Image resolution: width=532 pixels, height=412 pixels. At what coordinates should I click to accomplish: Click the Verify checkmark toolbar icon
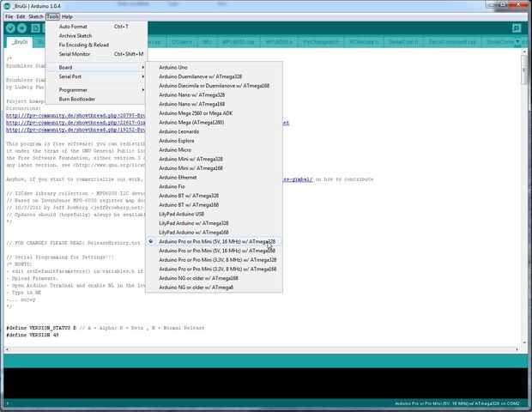click(x=10, y=28)
